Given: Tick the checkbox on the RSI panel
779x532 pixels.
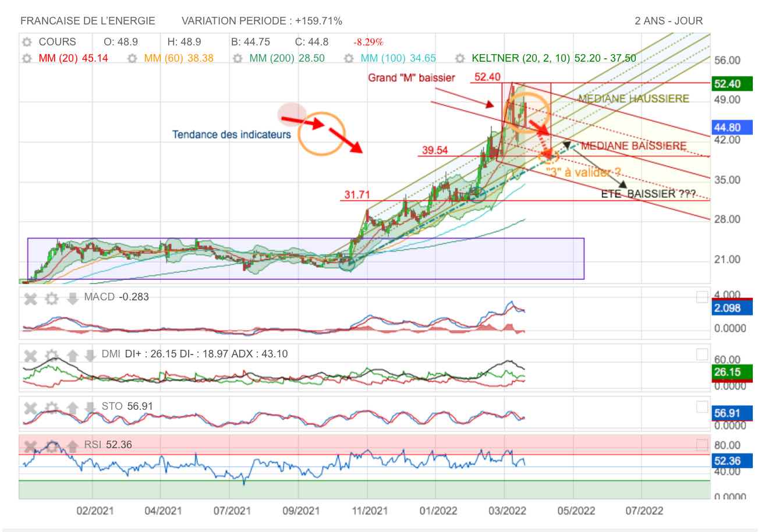Looking at the screenshot, I should pos(702,445).
